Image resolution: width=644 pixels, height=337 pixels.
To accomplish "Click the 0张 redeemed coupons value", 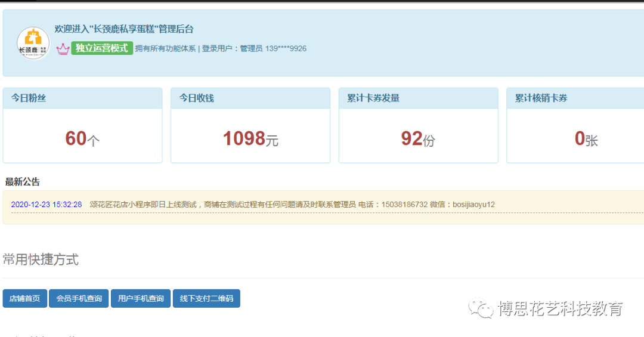I will point(586,138).
